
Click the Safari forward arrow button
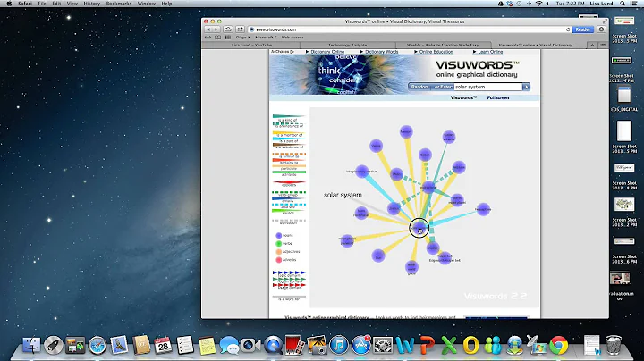(x=216, y=29)
